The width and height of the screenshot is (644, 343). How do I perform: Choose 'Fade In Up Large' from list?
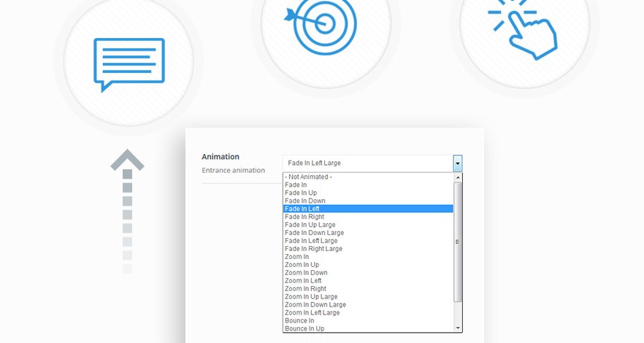[368, 225]
